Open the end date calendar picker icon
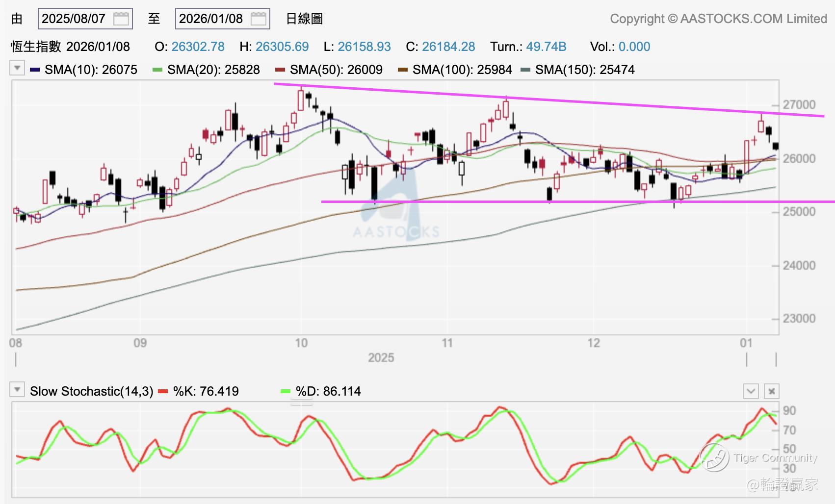 click(x=258, y=19)
